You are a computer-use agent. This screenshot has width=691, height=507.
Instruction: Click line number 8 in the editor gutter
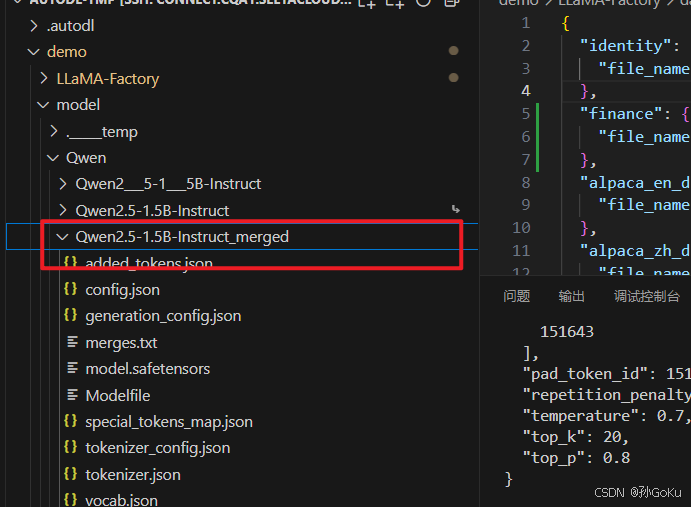[x=526, y=183]
